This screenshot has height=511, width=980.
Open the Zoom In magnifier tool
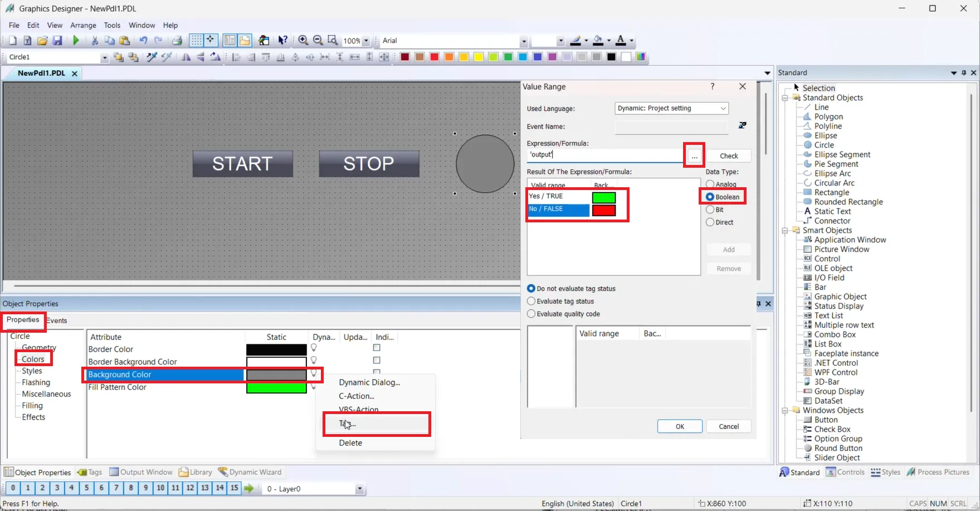point(303,40)
